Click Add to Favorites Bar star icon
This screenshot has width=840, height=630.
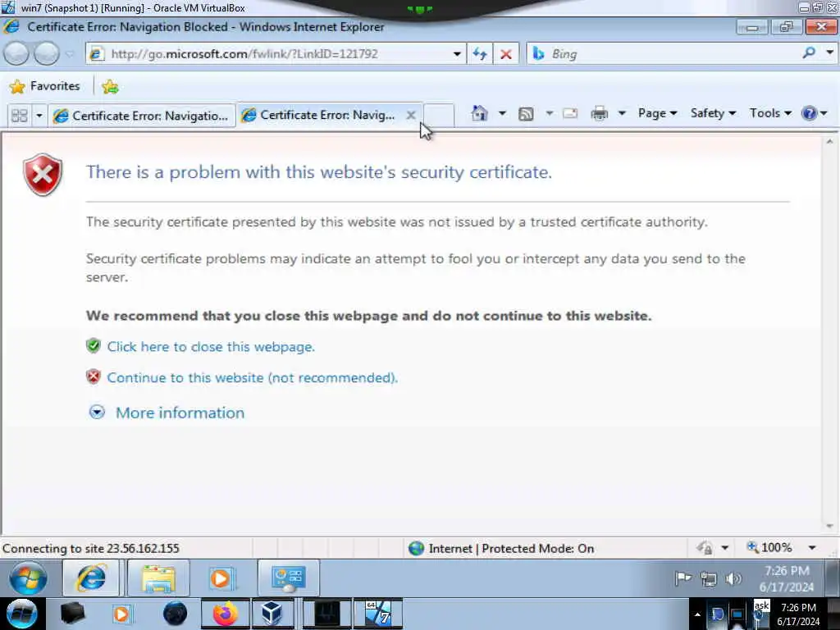pos(110,86)
